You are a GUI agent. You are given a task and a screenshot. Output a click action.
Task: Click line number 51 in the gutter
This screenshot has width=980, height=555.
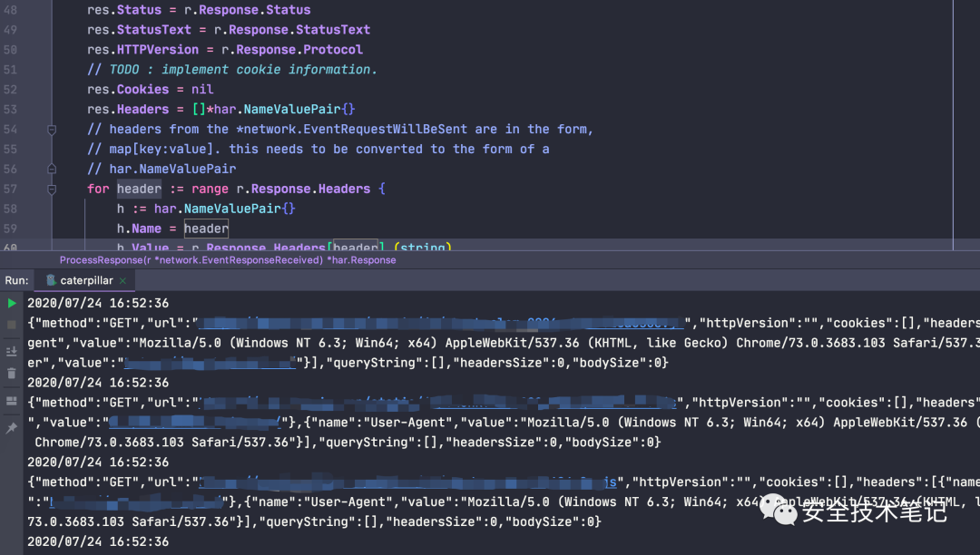coord(11,69)
